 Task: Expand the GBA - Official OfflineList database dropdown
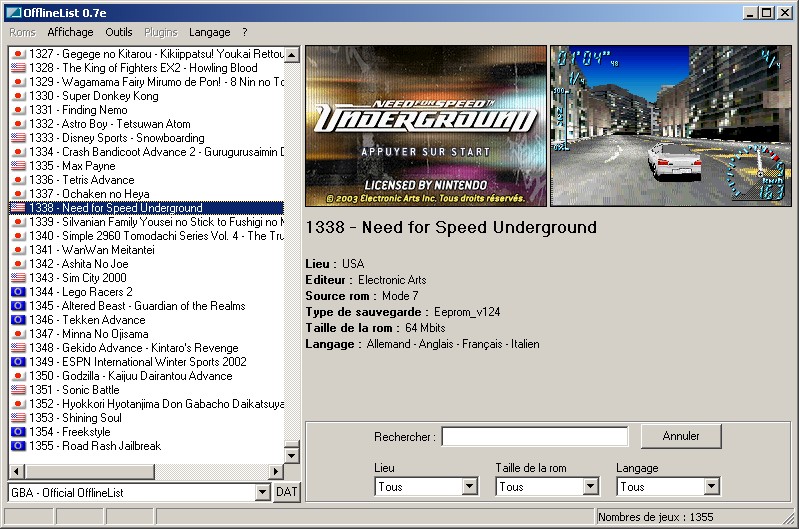[x=262, y=492]
